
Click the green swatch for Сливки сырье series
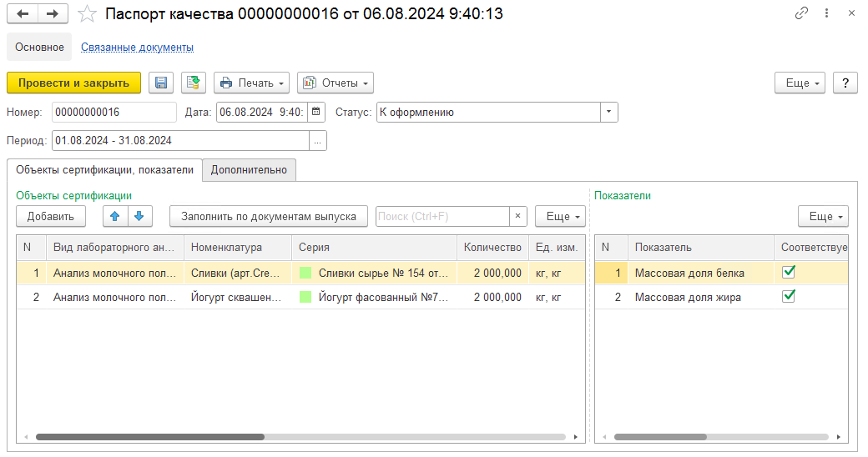pyautogui.click(x=305, y=273)
